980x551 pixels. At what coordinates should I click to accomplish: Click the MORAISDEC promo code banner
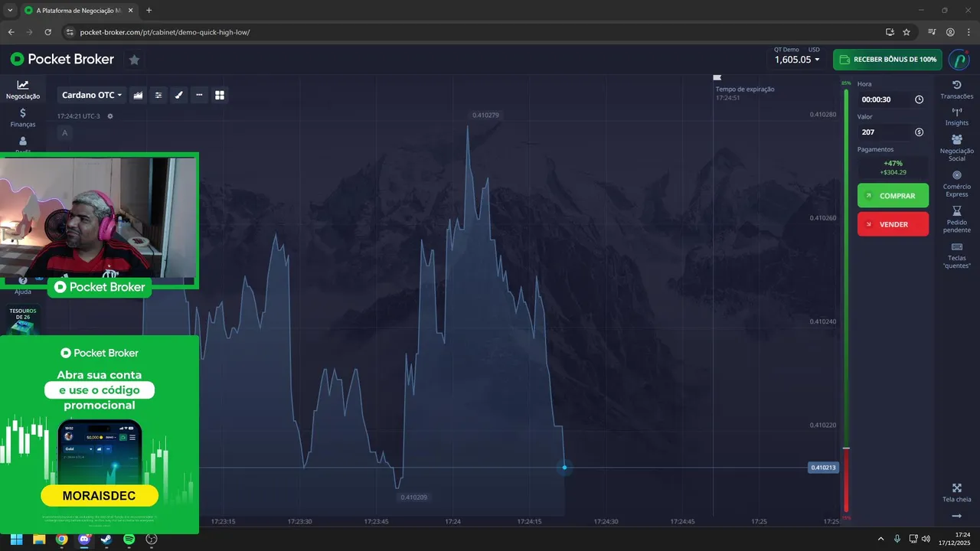pos(100,496)
